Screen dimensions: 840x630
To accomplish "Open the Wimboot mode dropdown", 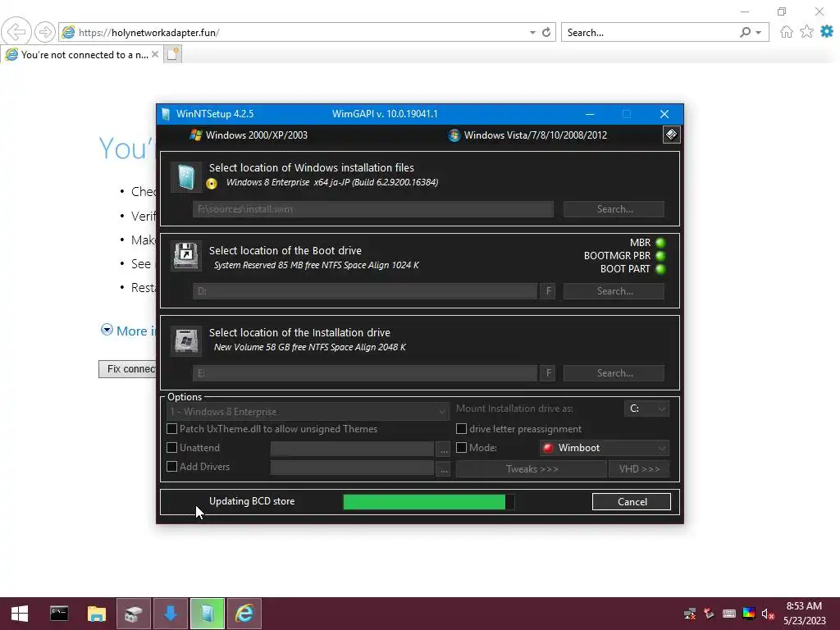I will [x=605, y=448].
